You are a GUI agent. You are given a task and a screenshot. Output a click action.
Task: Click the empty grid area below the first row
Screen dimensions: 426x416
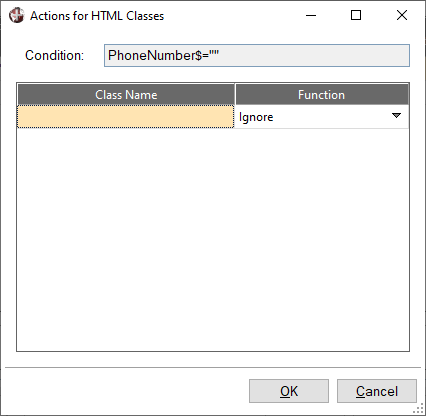tap(213, 239)
